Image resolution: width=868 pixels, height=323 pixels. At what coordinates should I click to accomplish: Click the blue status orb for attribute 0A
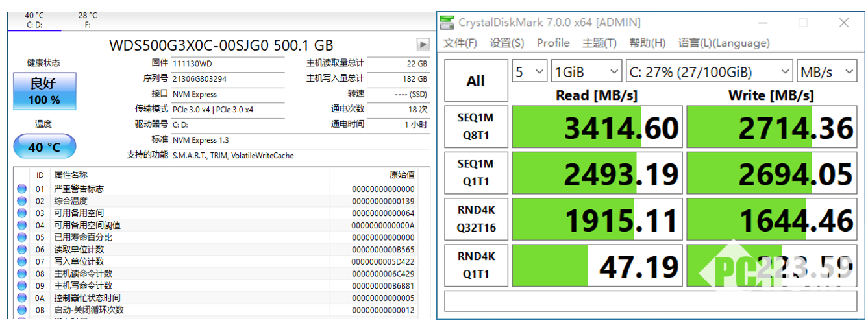pos(21,298)
